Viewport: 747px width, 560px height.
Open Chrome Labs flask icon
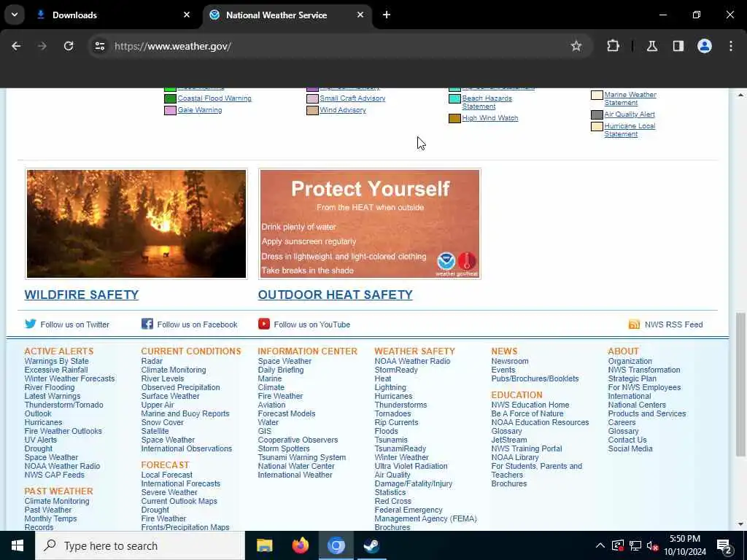651,46
